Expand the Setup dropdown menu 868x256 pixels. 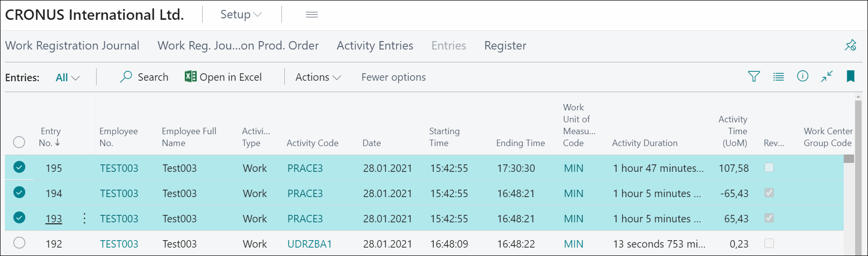tap(241, 15)
